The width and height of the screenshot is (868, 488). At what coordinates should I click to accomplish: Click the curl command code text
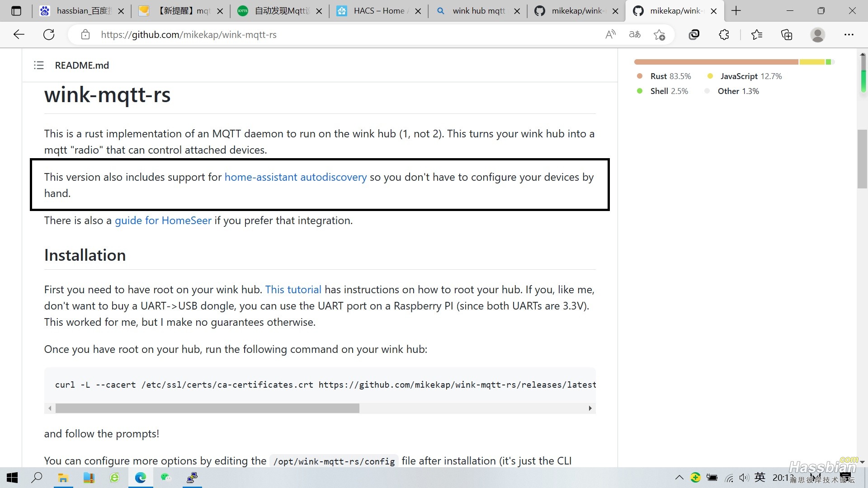coord(325,385)
